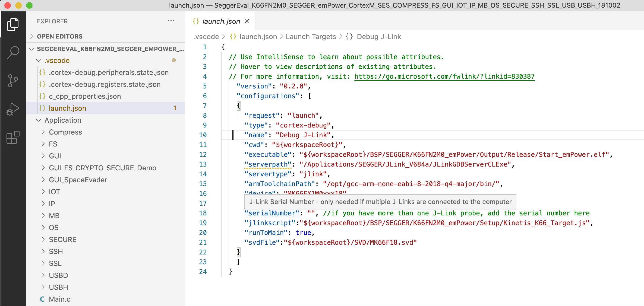Screen dimensions: 644x306
Task: Click braces icon before Debug J-Link breadcrumb
Action: 349,37
